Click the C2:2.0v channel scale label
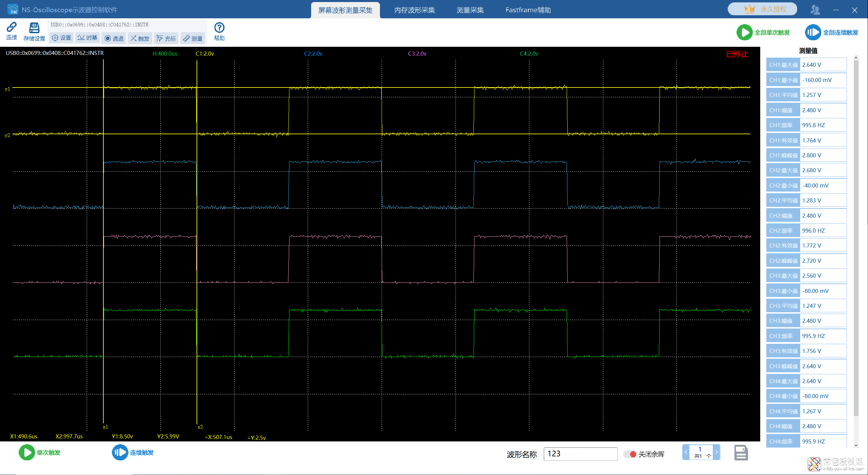This screenshot has height=475, width=868. point(313,54)
